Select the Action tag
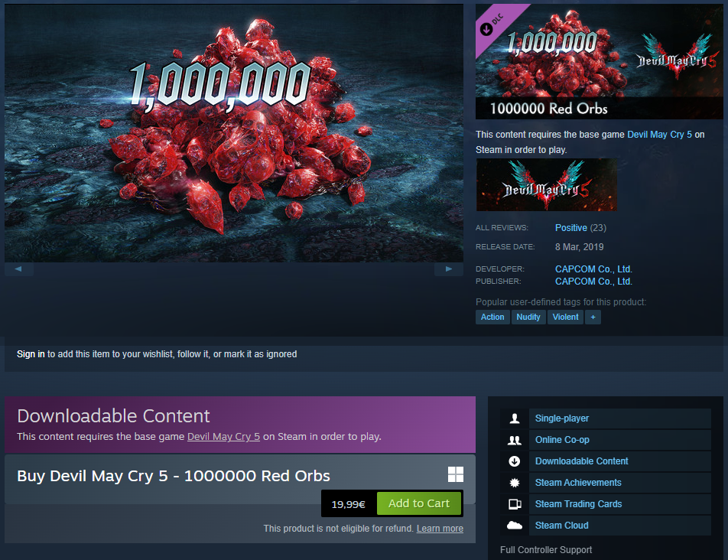The image size is (728, 560). tap(492, 317)
